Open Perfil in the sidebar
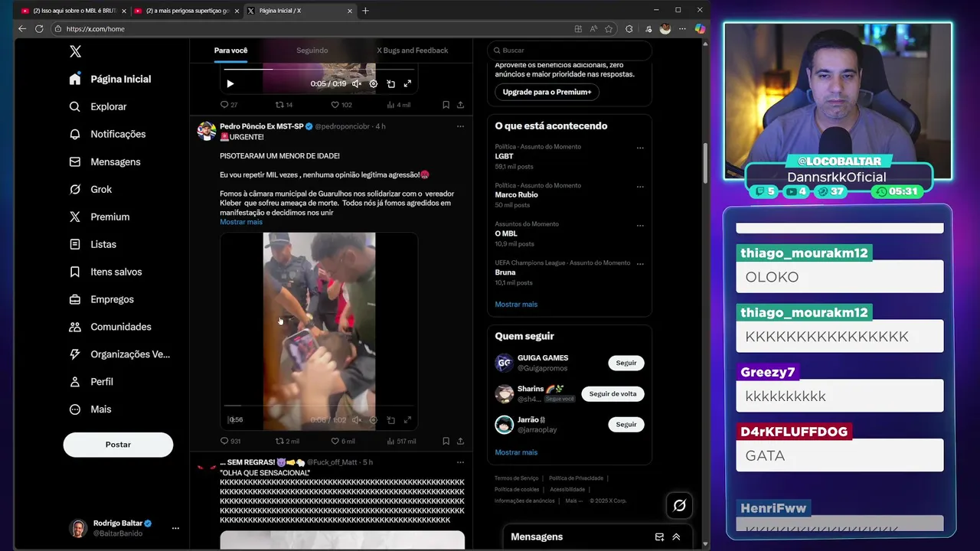980x551 pixels. coord(91,381)
